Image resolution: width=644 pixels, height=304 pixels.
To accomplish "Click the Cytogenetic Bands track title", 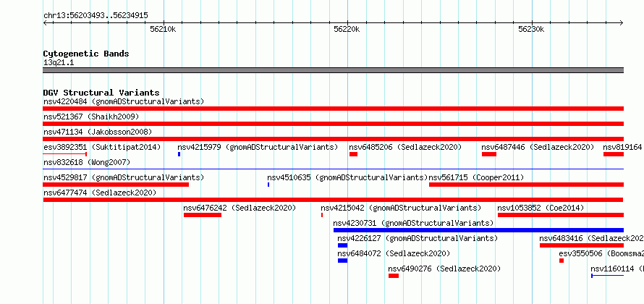I will (x=86, y=54).
